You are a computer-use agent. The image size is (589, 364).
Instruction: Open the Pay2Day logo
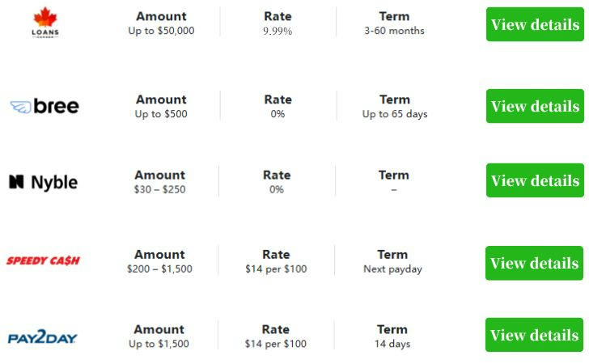click(x=42, y=336)
